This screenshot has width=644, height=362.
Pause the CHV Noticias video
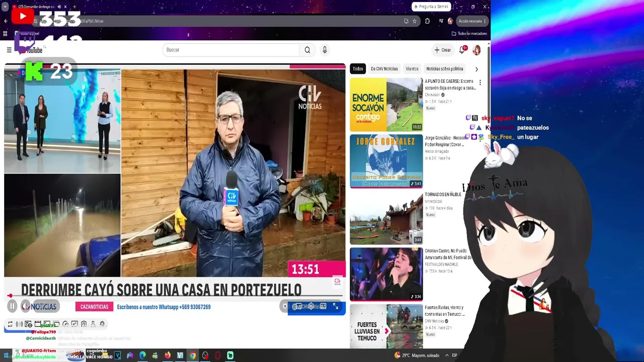coord(12,306)
